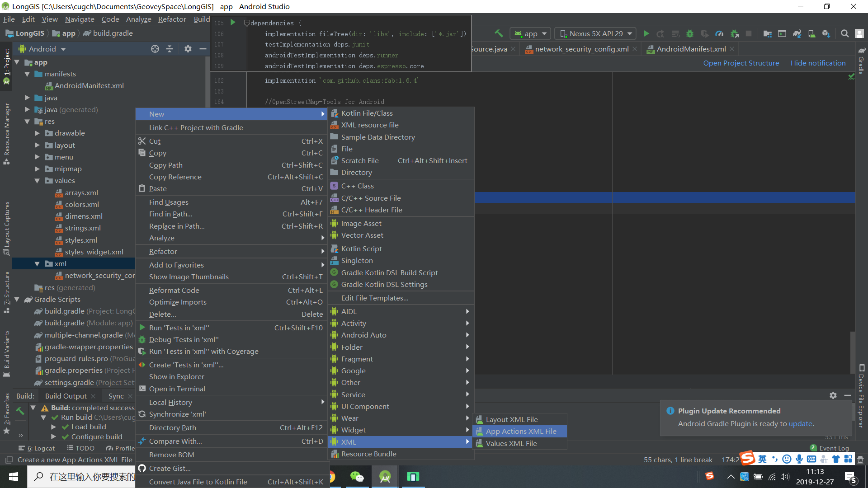The image size is (868, 488).
Task: Click the Project panel locate target icon
Action: pyautogui.click(x=155, y=49)
